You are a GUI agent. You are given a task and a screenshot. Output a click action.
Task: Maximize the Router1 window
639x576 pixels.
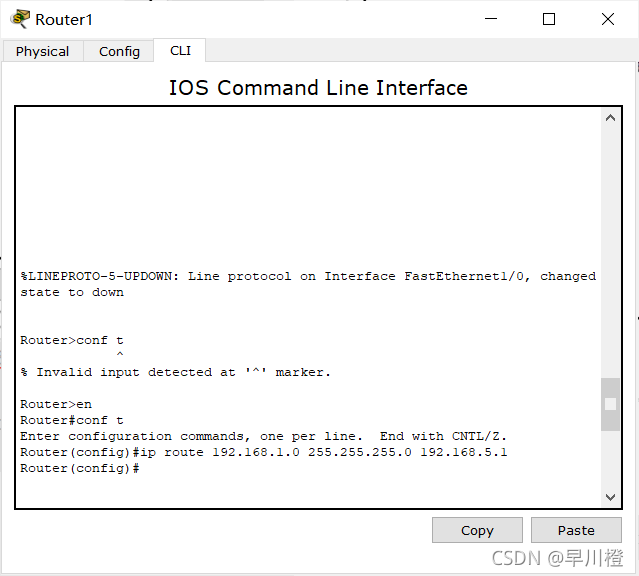pos(548,19)
